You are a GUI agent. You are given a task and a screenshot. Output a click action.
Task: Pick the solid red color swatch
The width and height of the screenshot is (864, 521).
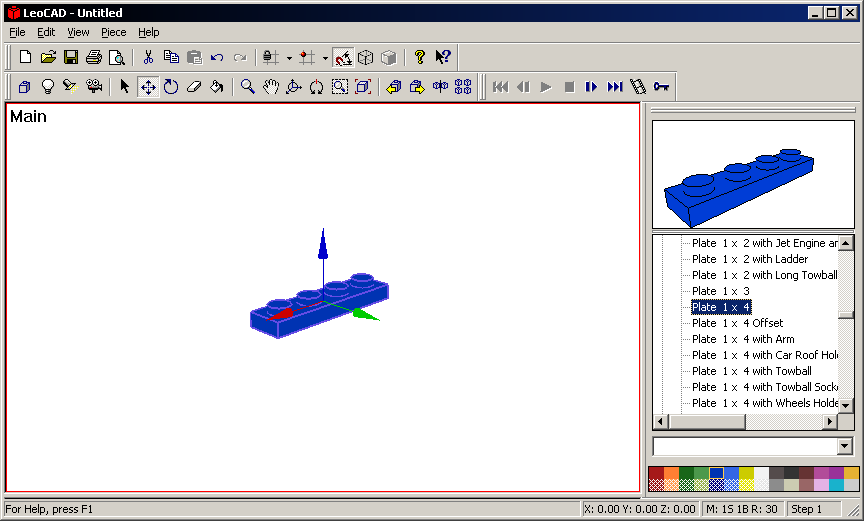pos(656,473)
